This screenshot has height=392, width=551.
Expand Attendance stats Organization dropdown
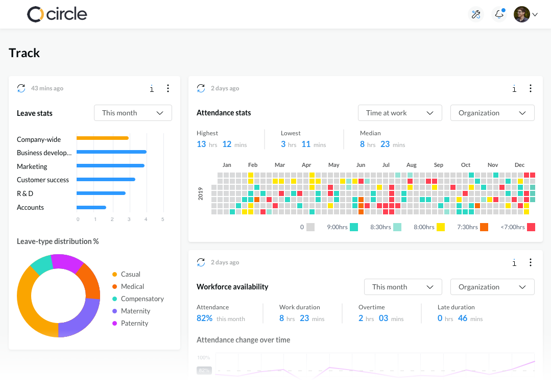492,113
